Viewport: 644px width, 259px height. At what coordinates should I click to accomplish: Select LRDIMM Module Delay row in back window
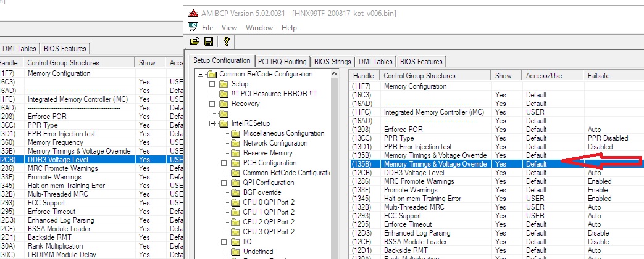(x=91, y=255)
